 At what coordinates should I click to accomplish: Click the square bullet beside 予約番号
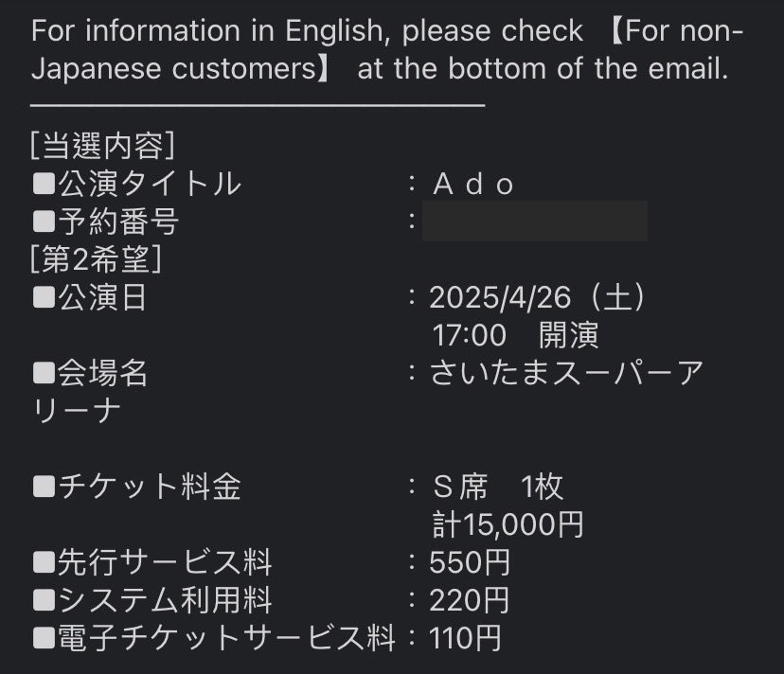44,222
